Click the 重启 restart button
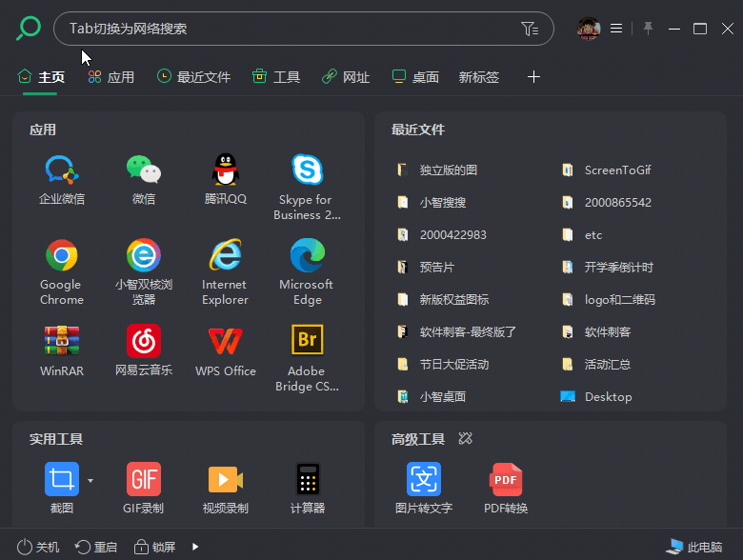 click(x=96, y=547)
